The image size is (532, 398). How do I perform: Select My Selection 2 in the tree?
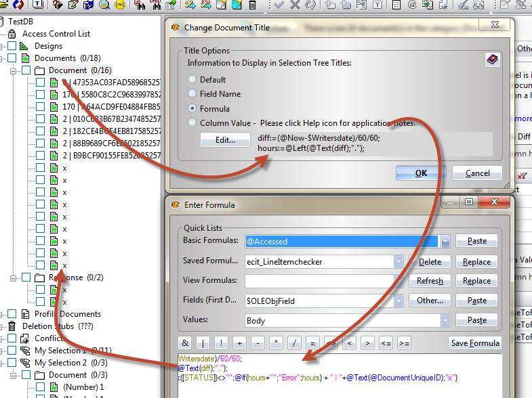[x=60, y=363]
